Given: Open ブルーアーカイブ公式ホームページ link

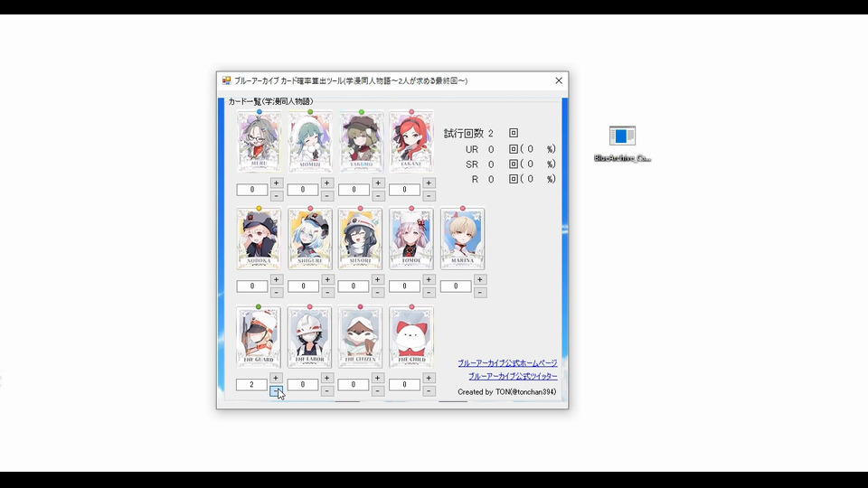Looking at the screenshot, I should click(507, 363).
